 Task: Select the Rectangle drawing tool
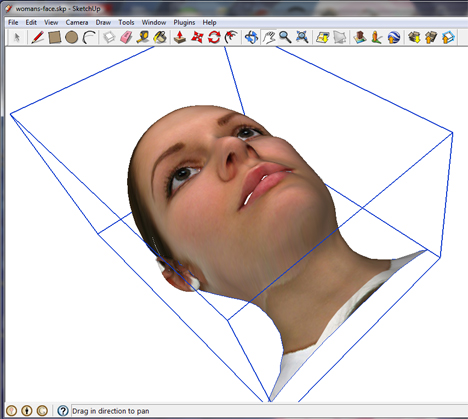[55, 37]
